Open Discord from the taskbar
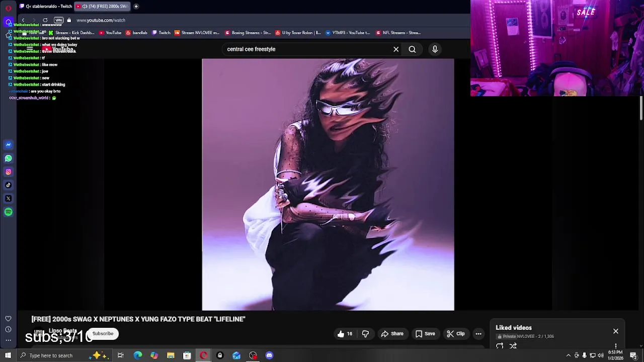This screenshot has width=644, height=362. click(x=269, y=355)
